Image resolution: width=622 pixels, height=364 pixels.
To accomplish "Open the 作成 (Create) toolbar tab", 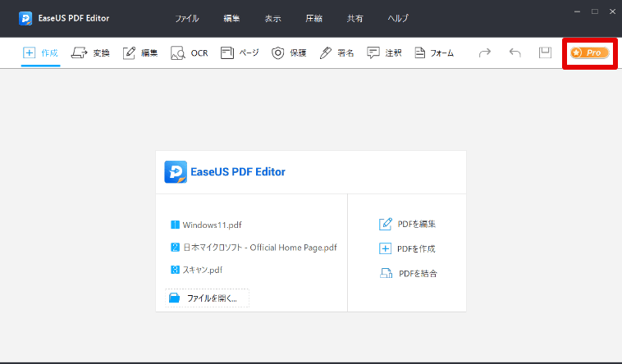I will (x=40, y=52).
